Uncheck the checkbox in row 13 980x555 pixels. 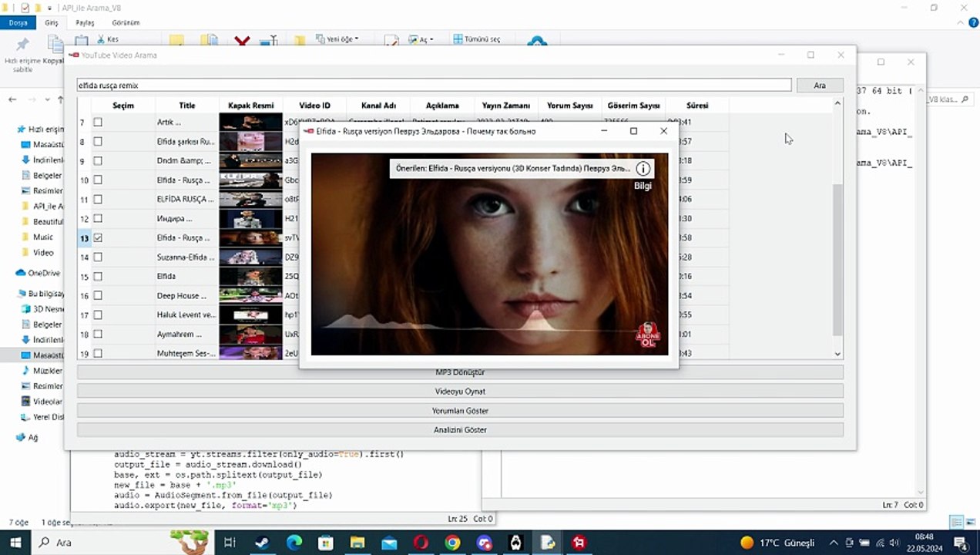98,237
